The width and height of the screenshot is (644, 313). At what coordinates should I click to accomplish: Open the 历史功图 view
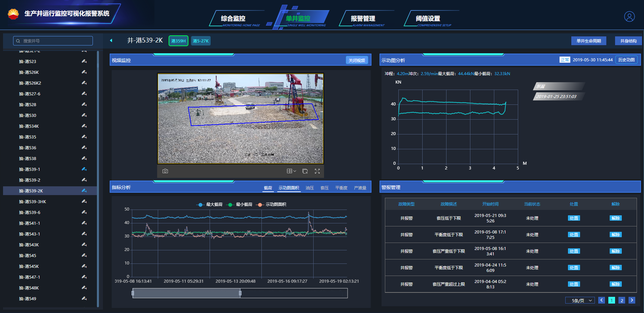626,60
